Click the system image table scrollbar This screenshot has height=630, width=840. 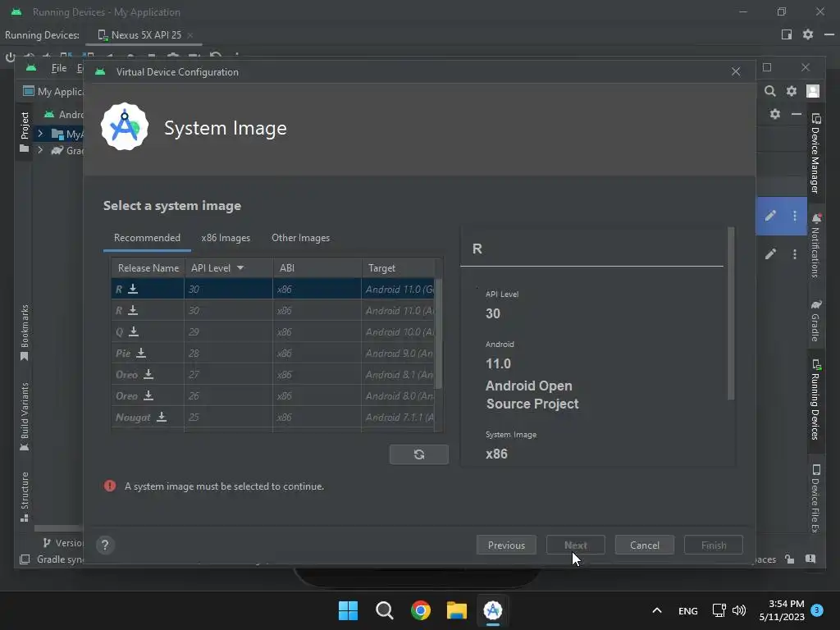pyautogui.click(x=438, y=333)
